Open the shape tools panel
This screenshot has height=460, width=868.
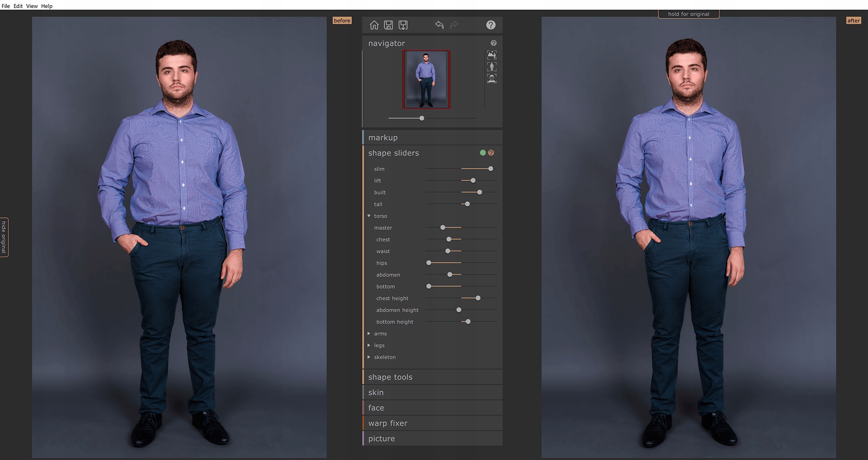click(390, 377)
